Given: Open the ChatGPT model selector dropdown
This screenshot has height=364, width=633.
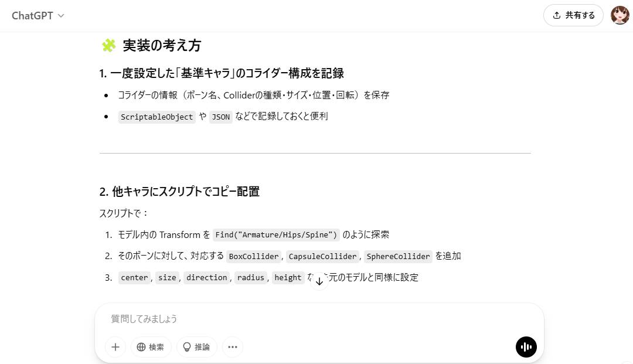Looking at the screenshot, I should (x=38, y=16).
